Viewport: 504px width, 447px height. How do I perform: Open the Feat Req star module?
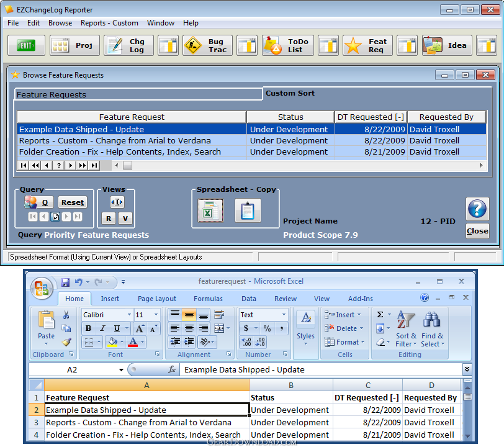(368, 45)
